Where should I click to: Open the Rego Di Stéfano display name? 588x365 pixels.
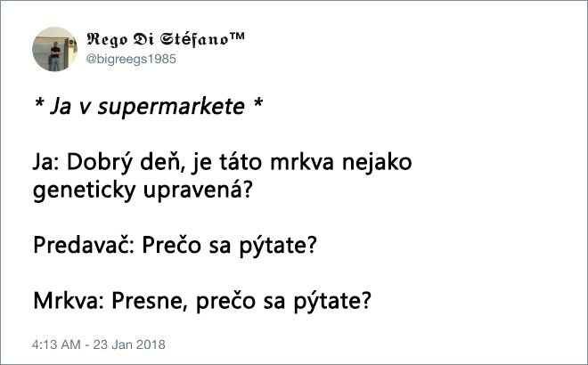[x=159, y=40]
